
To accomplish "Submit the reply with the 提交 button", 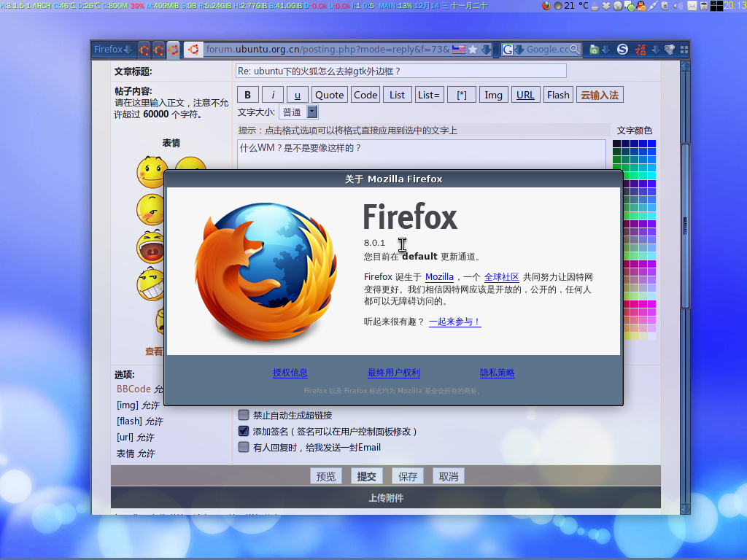I will [x=367, y=476].
